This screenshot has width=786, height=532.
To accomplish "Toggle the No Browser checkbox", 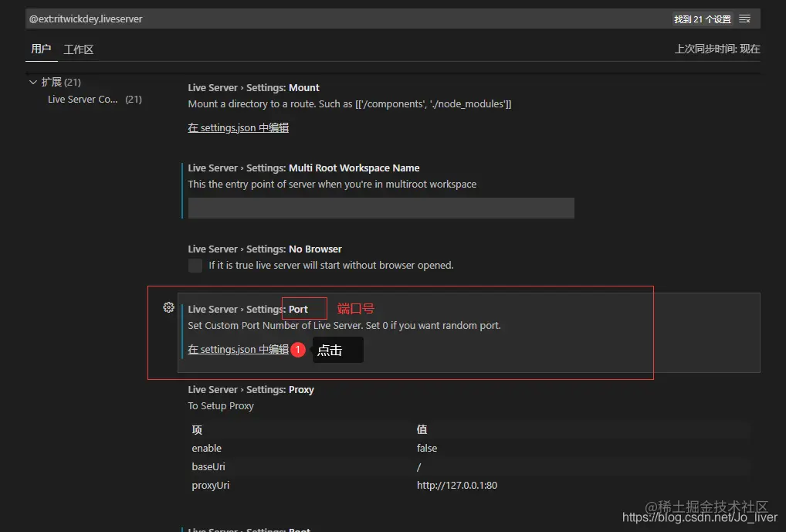I will (195, 266).
